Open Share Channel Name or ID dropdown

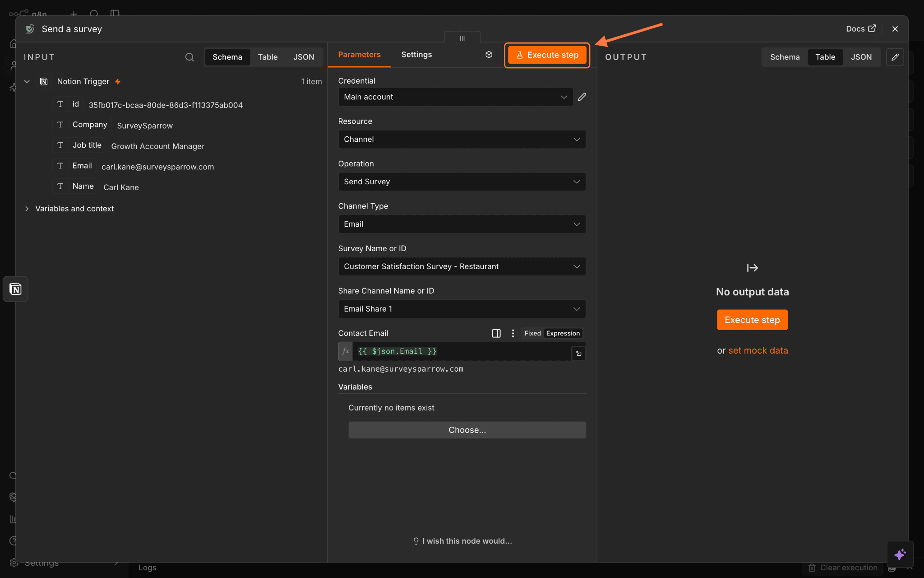click(462, 309)
